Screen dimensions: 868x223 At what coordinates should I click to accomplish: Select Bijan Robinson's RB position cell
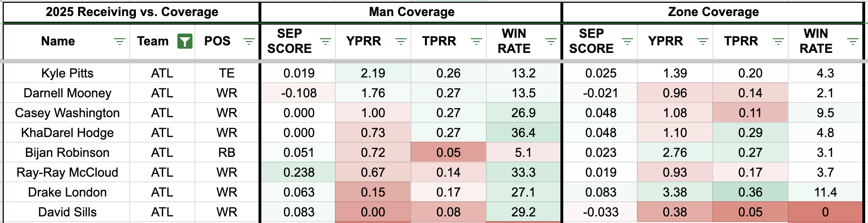tap(226, 153)
